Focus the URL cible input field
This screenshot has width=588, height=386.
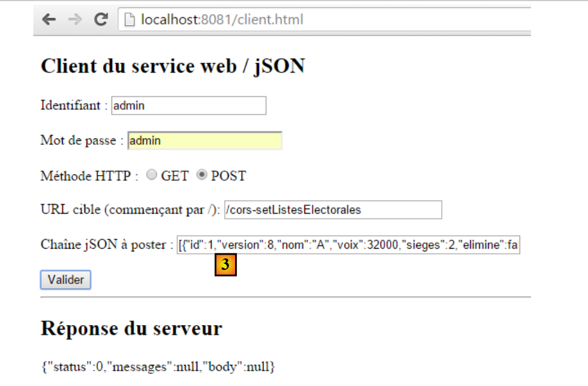(333, 210)
